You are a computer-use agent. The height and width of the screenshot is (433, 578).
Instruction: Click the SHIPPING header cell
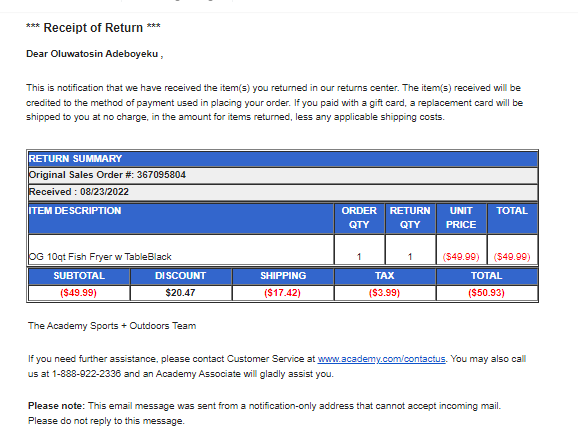pos(283,276)
